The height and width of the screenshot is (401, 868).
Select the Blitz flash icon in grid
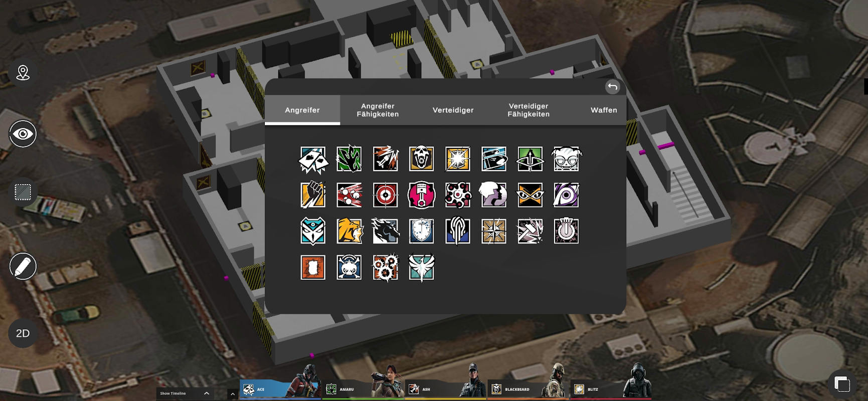click(458, 159)
